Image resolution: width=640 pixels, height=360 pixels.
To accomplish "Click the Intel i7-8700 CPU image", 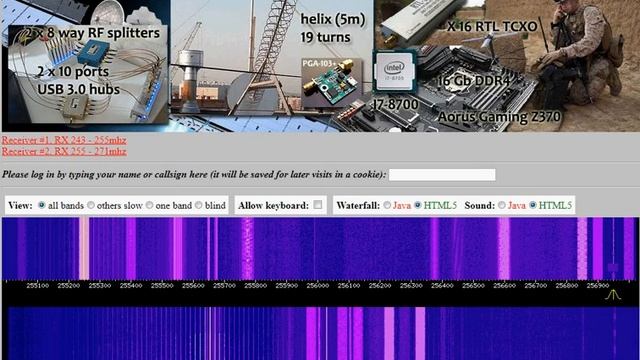I will [394, 72].
